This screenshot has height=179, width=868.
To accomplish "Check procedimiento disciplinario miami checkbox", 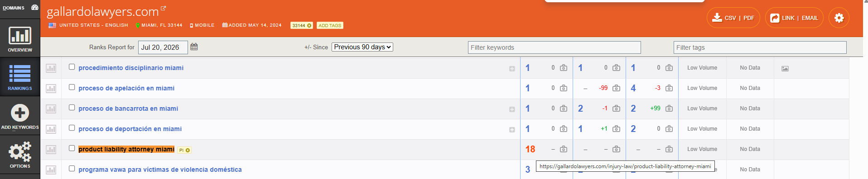I will 72,67.
